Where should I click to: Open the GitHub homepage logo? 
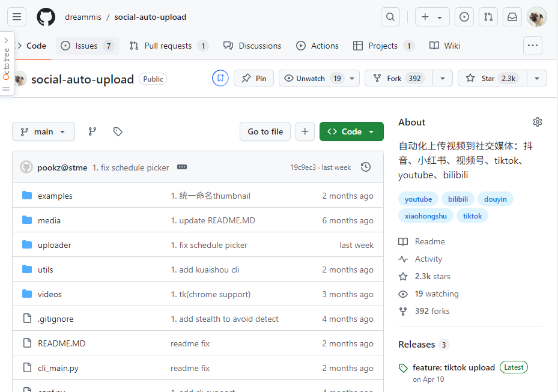[46, 17]
